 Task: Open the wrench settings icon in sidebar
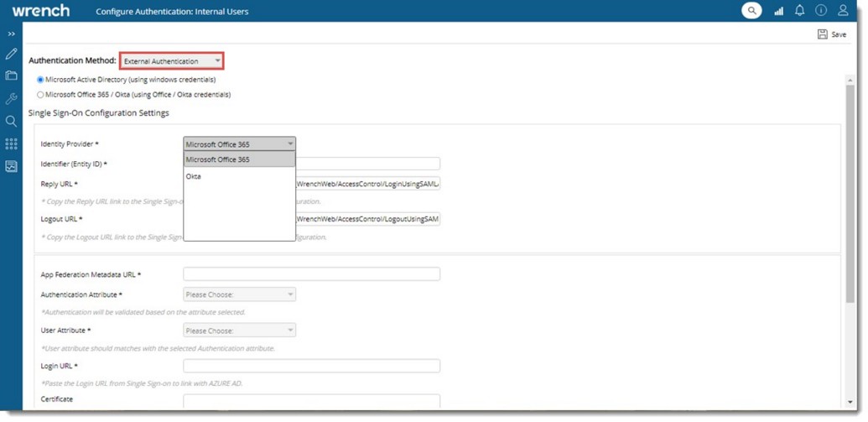coord(11,99)
